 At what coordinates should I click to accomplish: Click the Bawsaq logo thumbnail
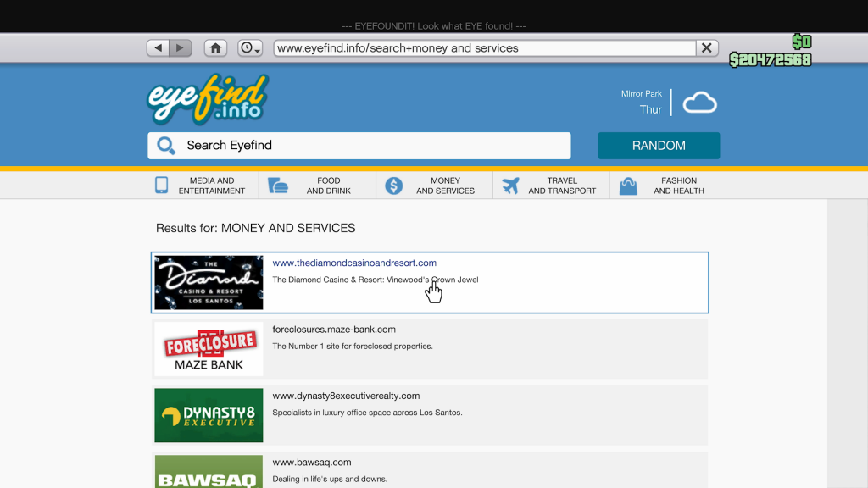click(209, 473)
